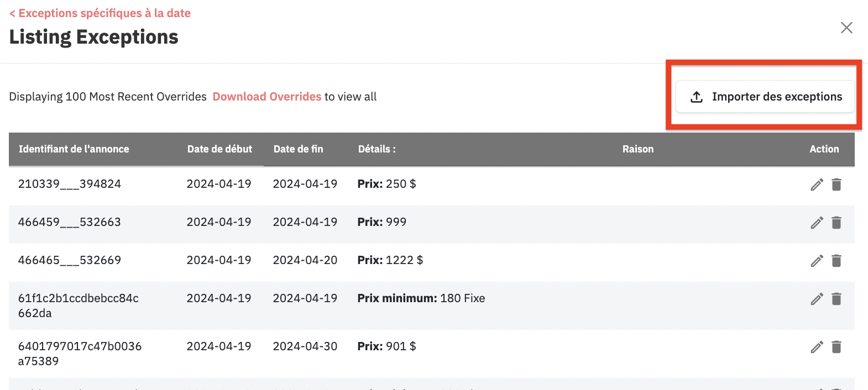Edit the Prix 901 $ exception

tap(817, 347)
